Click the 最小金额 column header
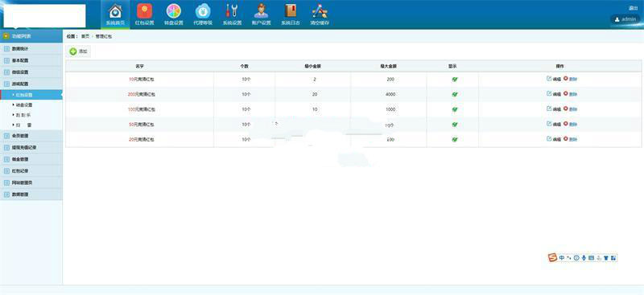644x295 pixels. click(312, 66)
